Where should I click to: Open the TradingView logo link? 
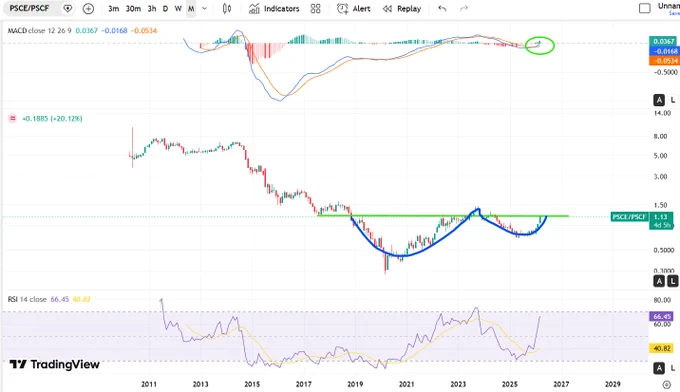click(55, 364)
